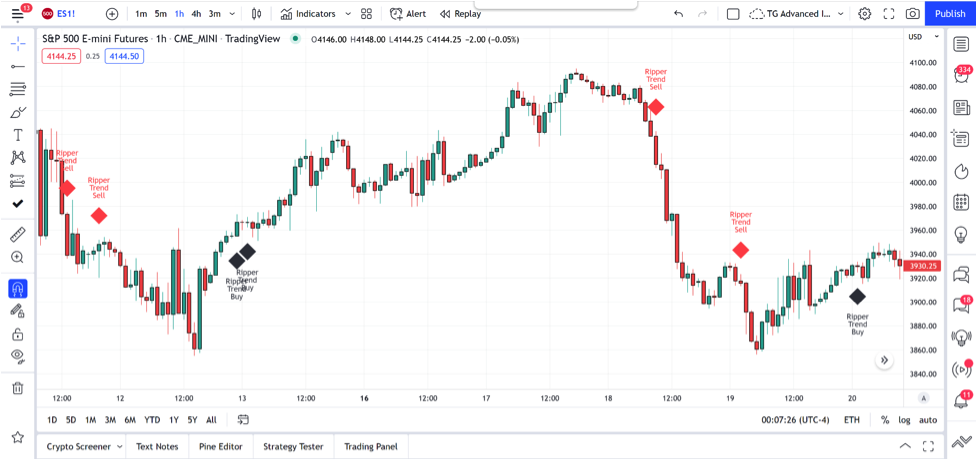The width and height of the screenshot is (977, 460).
Task: Select the 4h timeframe
Action: pos(196,14)
